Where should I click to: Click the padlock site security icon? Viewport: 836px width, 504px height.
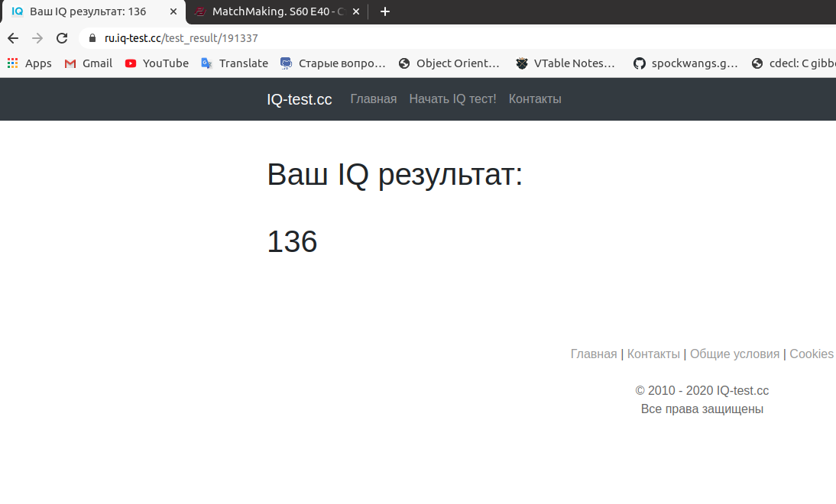(92, 38)
